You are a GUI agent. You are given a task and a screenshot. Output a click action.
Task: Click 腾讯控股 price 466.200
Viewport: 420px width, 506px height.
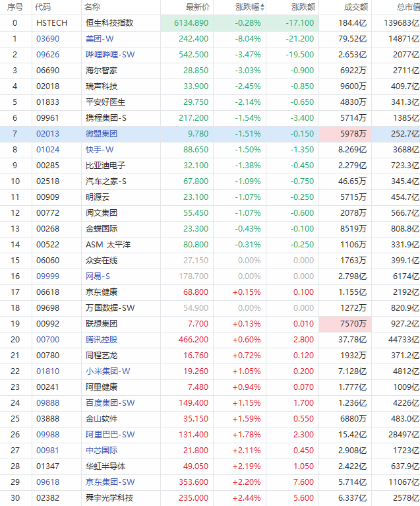(x=194, y=340)
